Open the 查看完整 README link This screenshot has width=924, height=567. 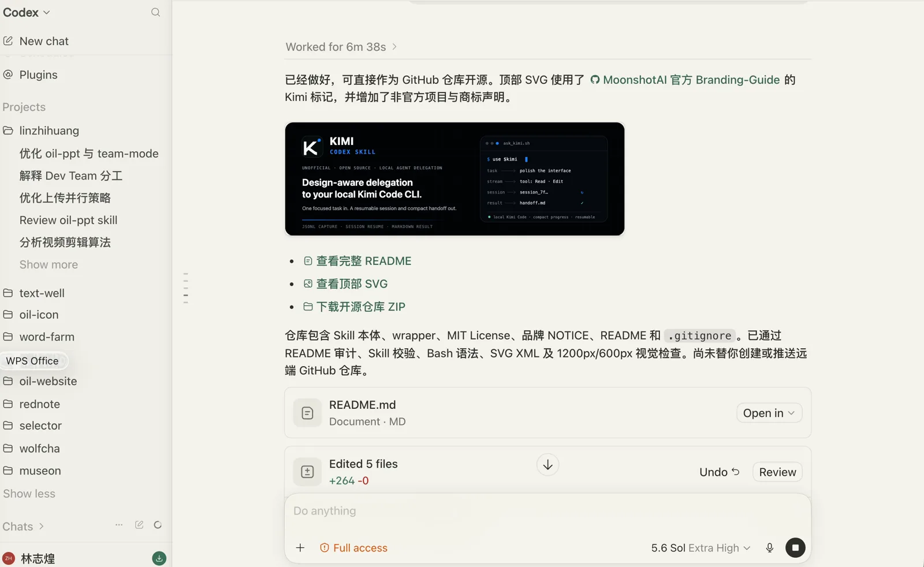pos(357,261)
